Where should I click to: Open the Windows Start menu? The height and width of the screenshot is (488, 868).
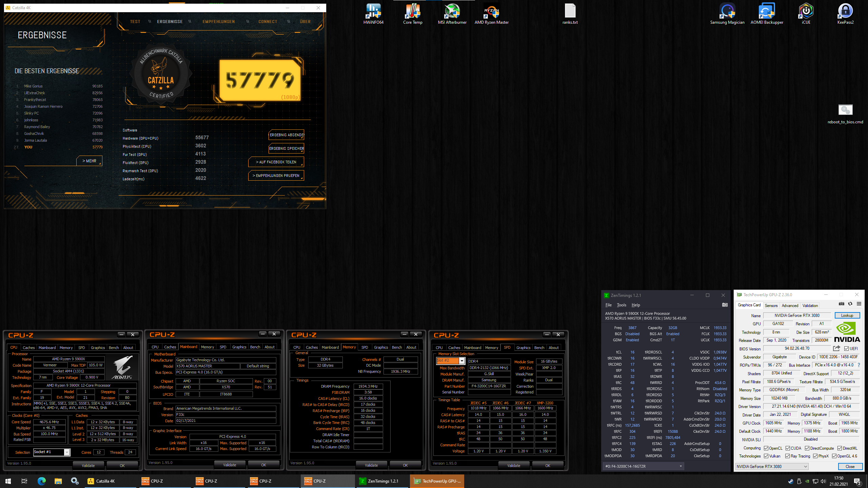click(x=8, y=481)
